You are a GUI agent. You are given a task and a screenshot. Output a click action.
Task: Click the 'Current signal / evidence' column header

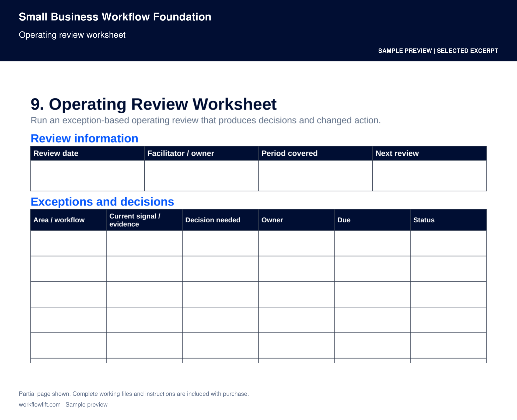pyautogui.click(x=144, y=220)
